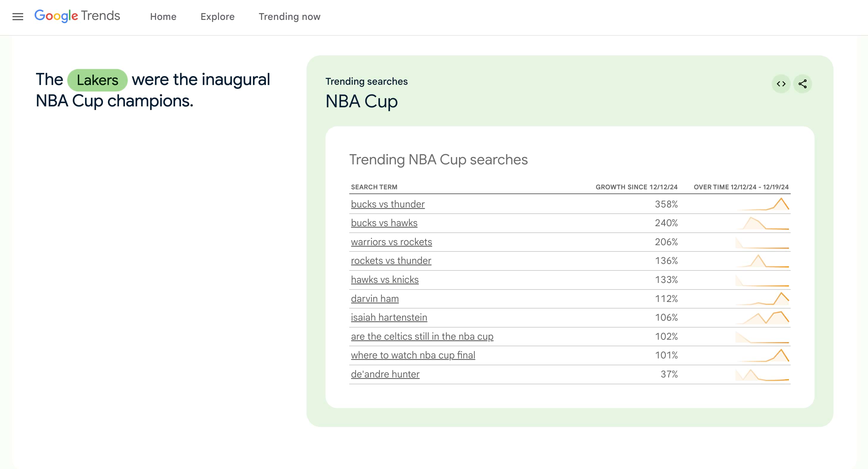Open the isaiah hartenstein link
This screenshot has width=868, height=469.
click(389, 317)
